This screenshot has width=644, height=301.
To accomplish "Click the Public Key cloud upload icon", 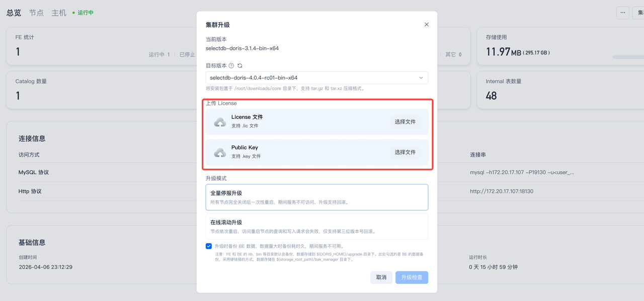I will 220,153.
